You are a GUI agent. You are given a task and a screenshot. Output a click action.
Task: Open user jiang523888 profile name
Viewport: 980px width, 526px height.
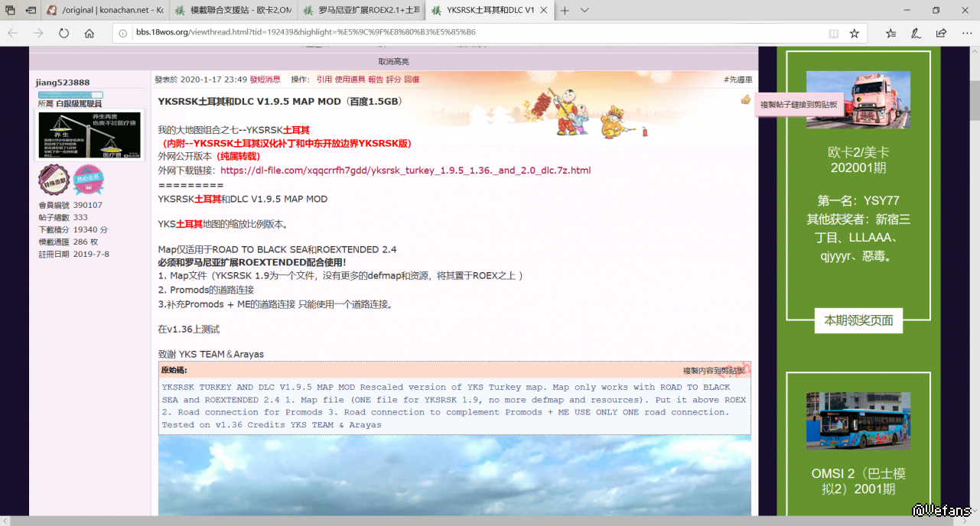coord(63,83)
